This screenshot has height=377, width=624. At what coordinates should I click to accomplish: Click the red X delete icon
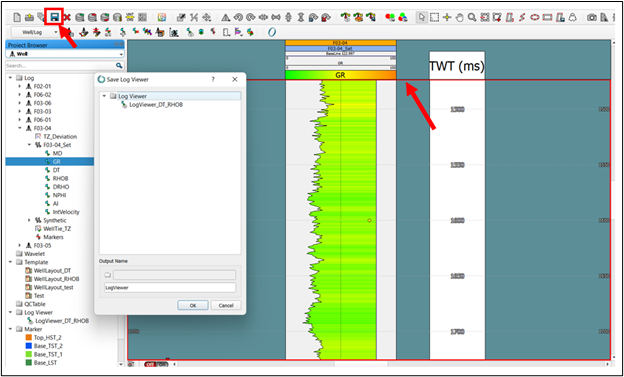coord(67,17)
